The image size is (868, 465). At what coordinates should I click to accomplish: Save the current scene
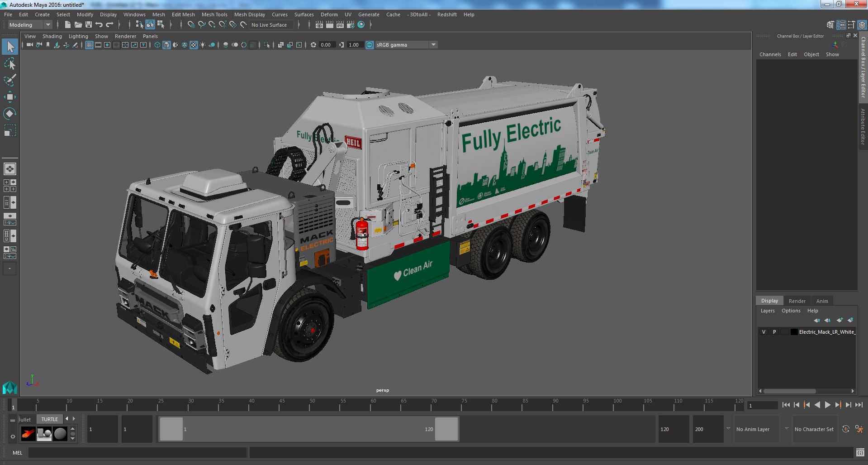[89, 24]
